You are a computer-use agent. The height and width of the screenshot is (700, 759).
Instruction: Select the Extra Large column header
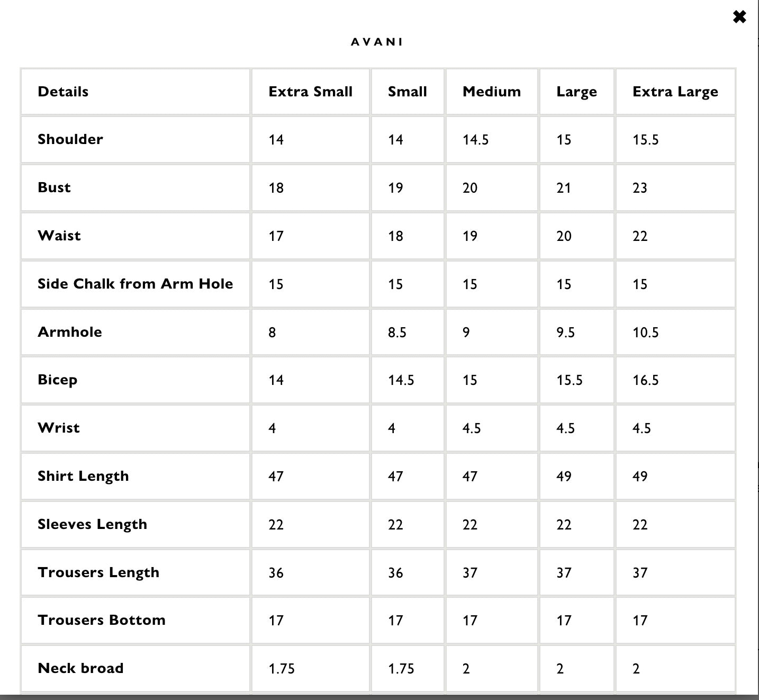[x=675, y=92]
